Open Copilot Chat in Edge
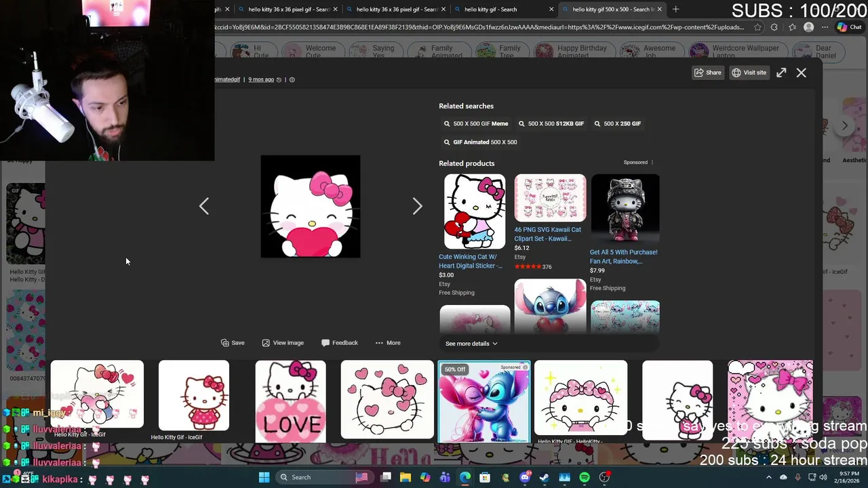 849,28
